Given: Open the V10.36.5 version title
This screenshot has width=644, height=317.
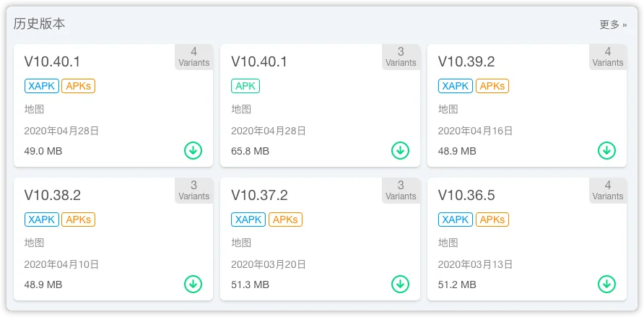Looking at the screenshot, I should click(x=466, y=195).
